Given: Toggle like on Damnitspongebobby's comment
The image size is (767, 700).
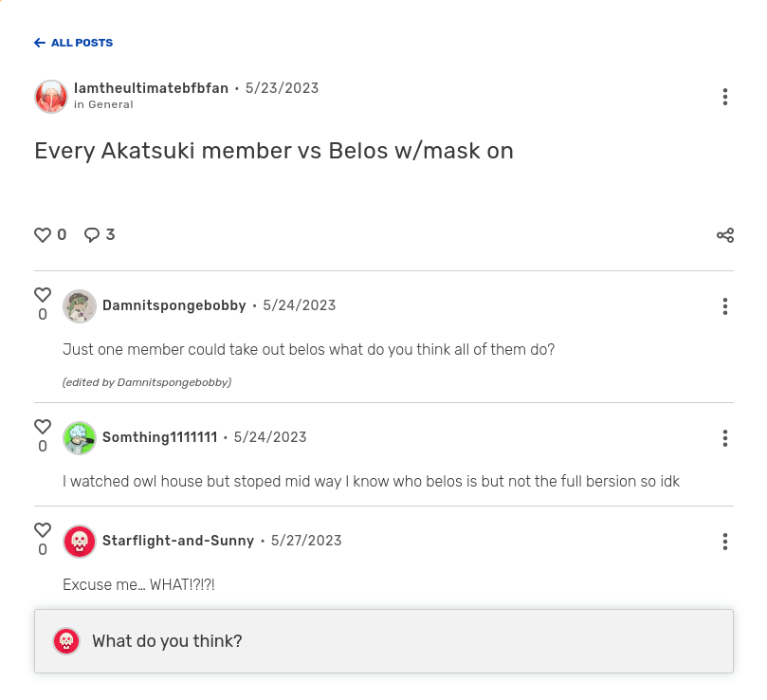Looking at the screenshot, I should tap(43, 295).
